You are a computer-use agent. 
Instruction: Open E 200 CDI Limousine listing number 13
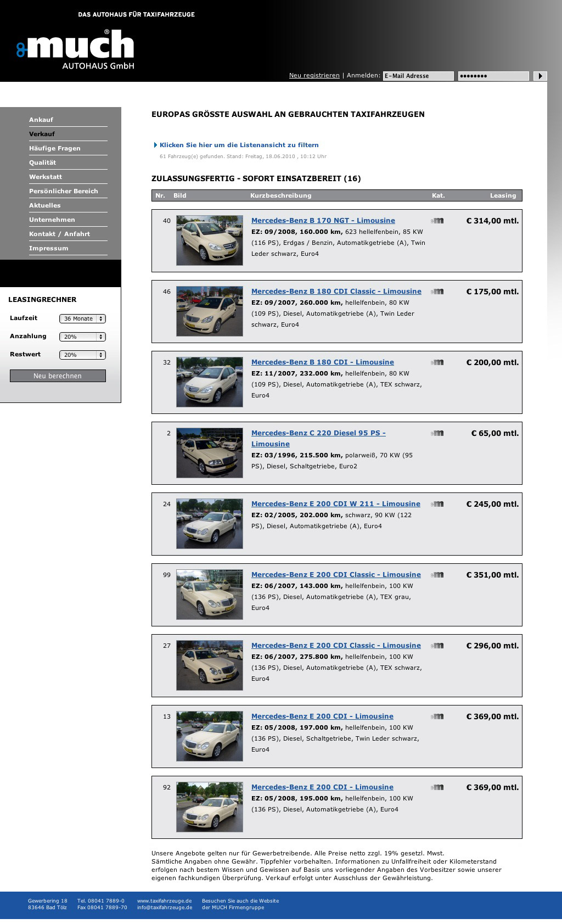coord(322,716)
